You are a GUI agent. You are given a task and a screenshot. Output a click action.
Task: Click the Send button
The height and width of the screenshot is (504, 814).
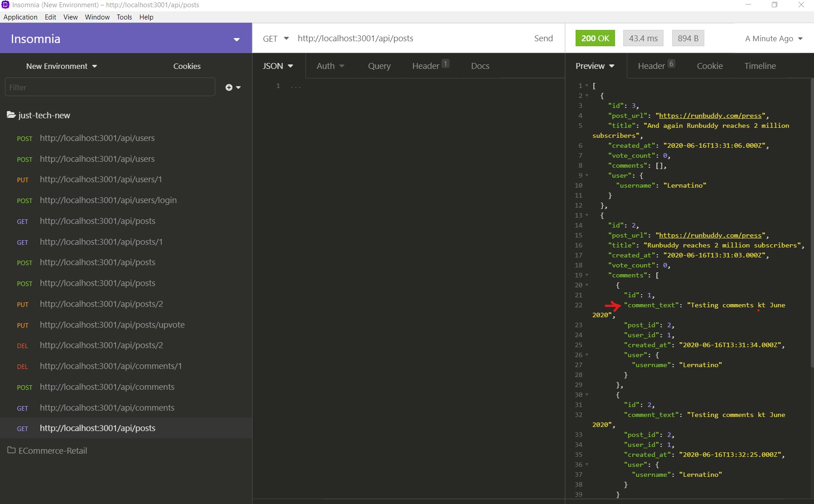click(543, 39)
